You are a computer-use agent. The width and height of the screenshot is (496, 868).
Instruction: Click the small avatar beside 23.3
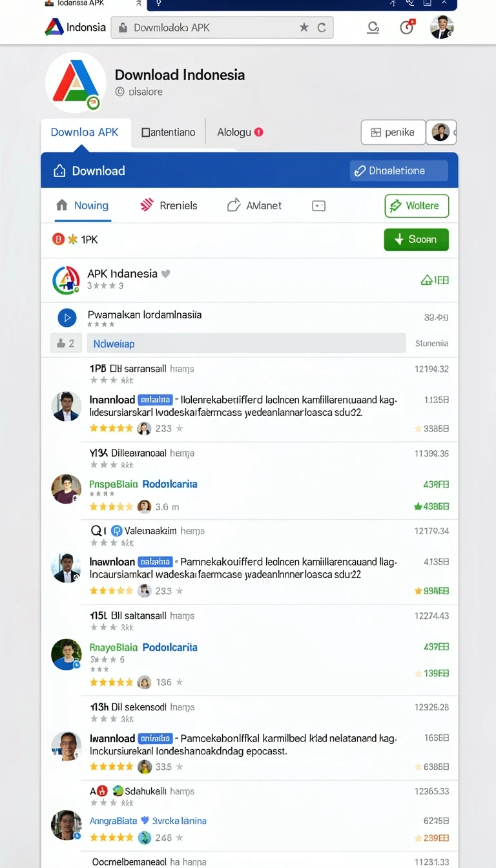click(x=144, y=590)
